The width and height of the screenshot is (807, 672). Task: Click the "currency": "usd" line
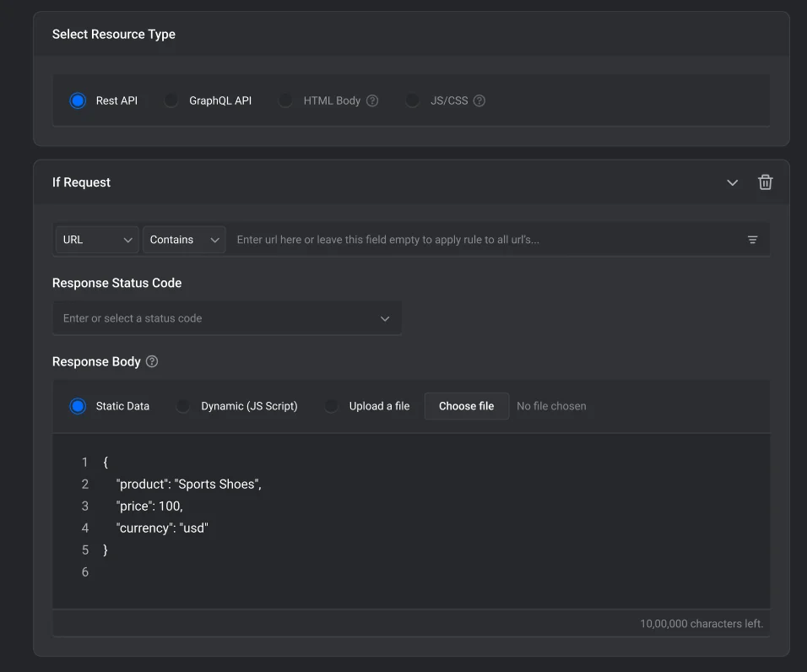tap(162, 528)
